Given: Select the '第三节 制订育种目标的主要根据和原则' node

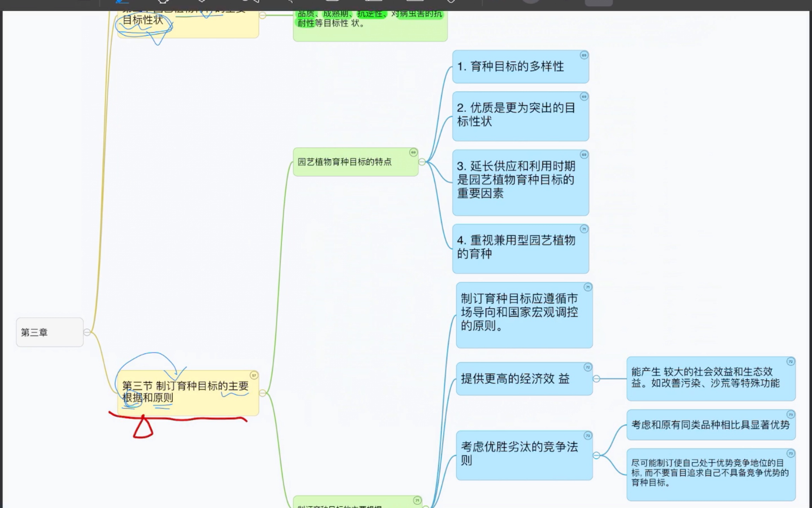Looking at the screenshot, I should (188, 393).
